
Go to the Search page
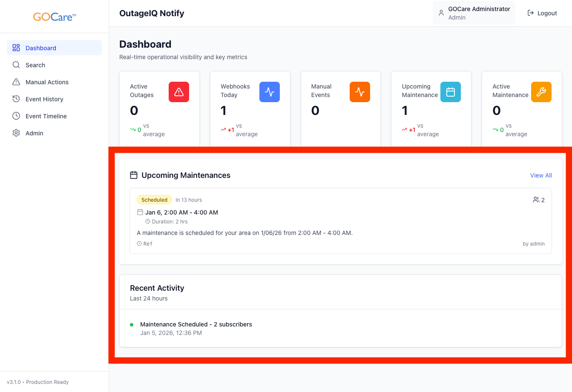click(x=35, y=65)
